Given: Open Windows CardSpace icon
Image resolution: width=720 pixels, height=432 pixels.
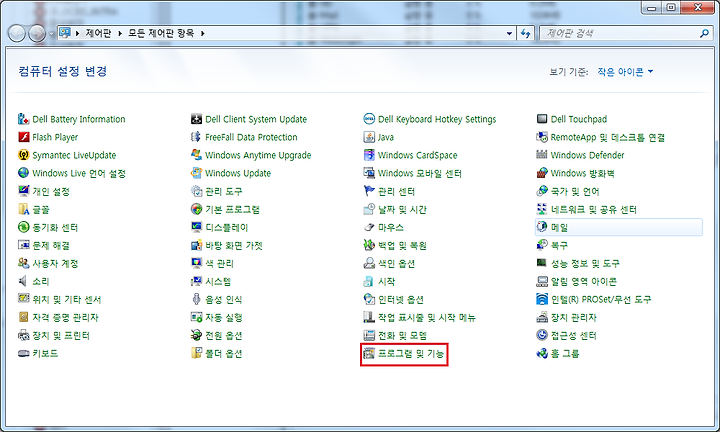Looking at the screenshot, I should [x=369, y=155].
